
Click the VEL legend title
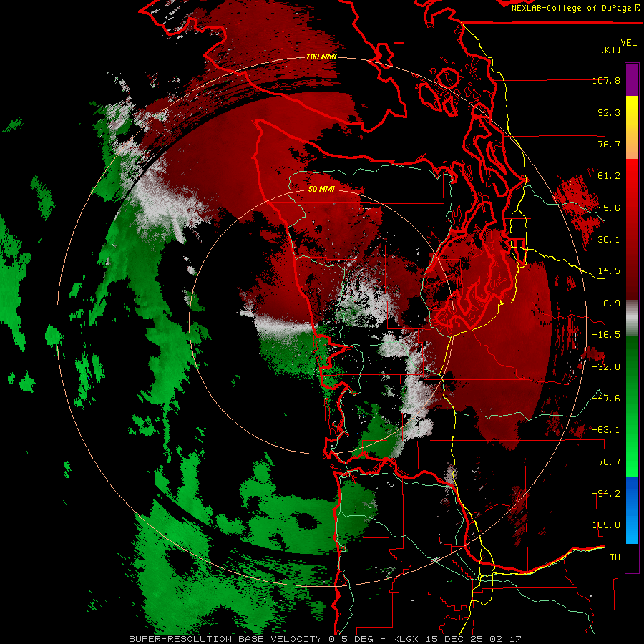(628, 43)
